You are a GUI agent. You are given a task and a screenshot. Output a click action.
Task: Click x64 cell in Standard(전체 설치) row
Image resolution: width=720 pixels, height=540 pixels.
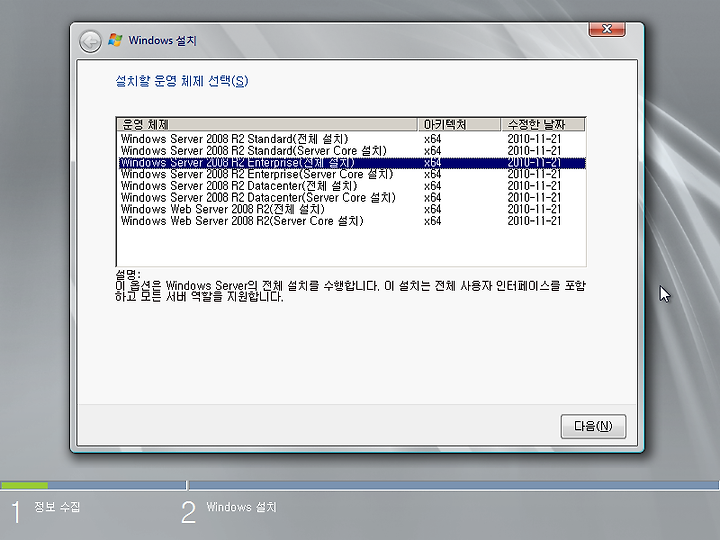point(433,139)
